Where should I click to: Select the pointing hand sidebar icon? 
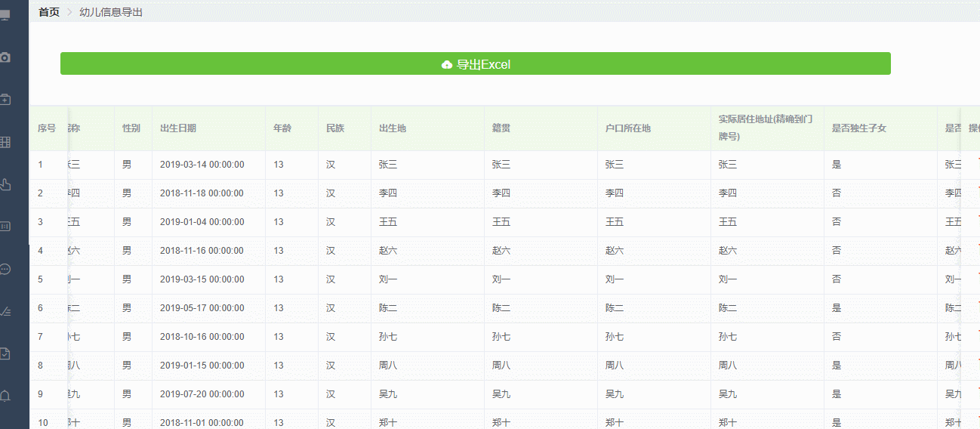5,184
